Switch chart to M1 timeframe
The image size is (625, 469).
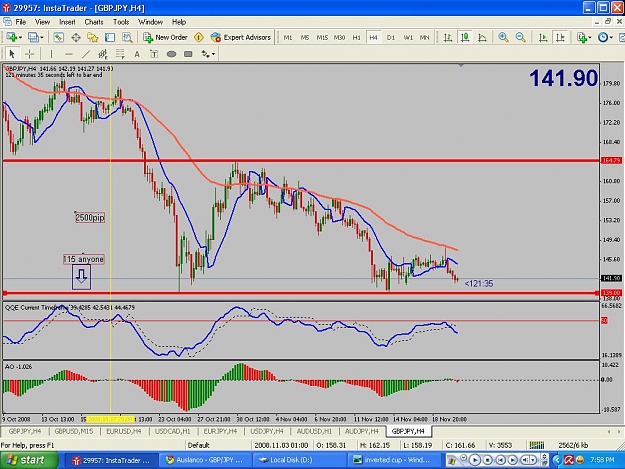tap(288, 37)
